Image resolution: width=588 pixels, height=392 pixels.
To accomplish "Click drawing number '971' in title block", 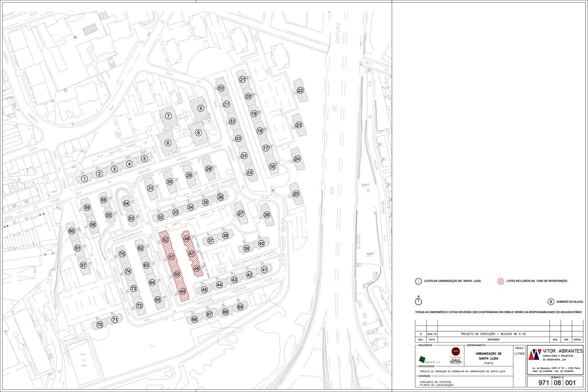I will click(544, 383).
